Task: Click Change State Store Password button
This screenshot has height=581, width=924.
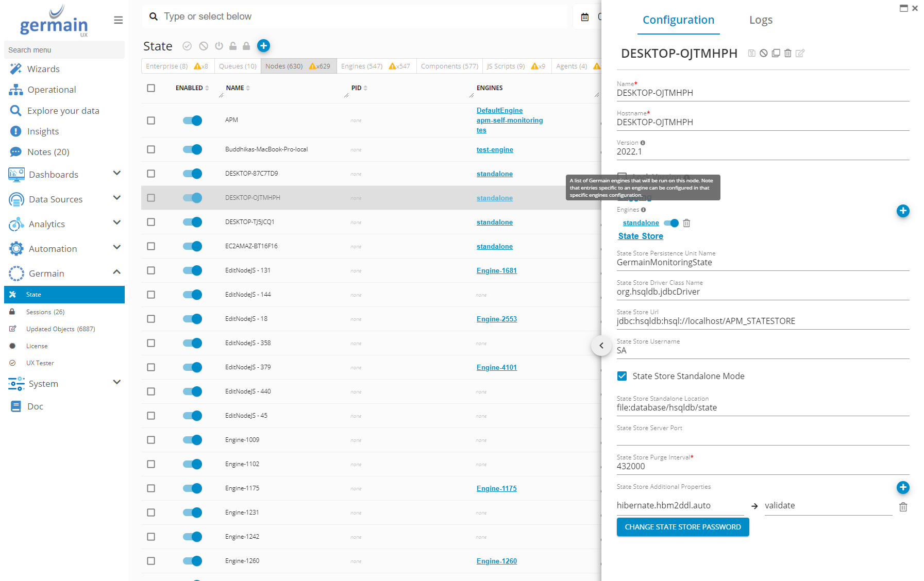Action: coord(682,527)
